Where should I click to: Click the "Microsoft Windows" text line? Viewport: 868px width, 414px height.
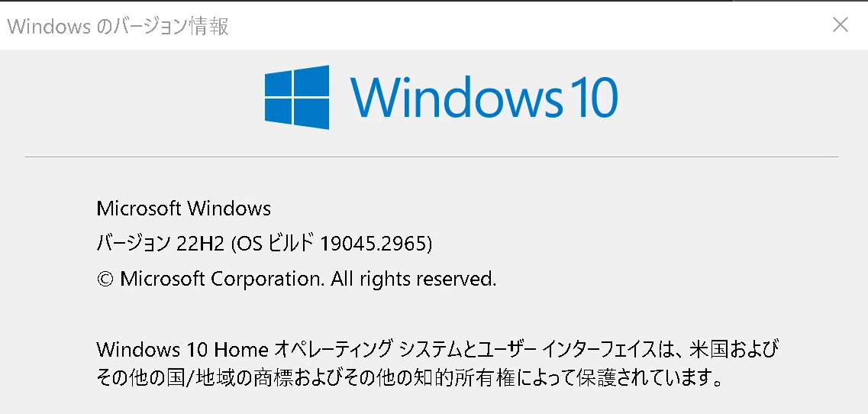(x=184, y=209)
